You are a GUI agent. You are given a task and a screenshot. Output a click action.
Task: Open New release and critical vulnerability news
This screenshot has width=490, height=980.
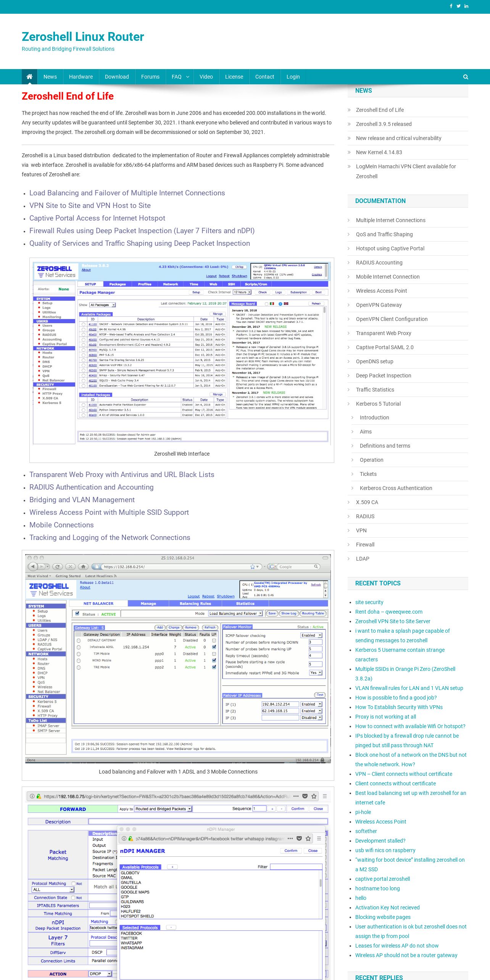point(398,138)
